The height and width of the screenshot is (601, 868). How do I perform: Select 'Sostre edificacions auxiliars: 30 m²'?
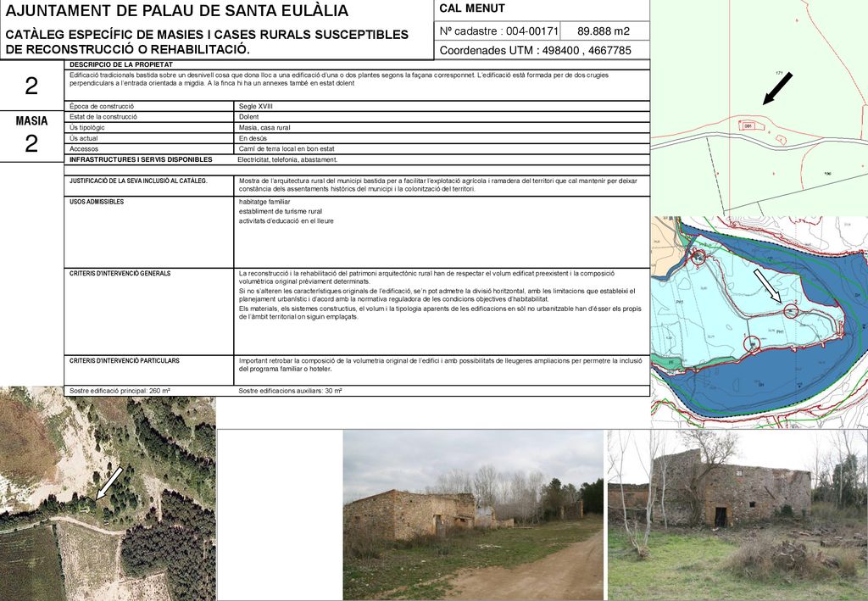click(x=291, y=391)
